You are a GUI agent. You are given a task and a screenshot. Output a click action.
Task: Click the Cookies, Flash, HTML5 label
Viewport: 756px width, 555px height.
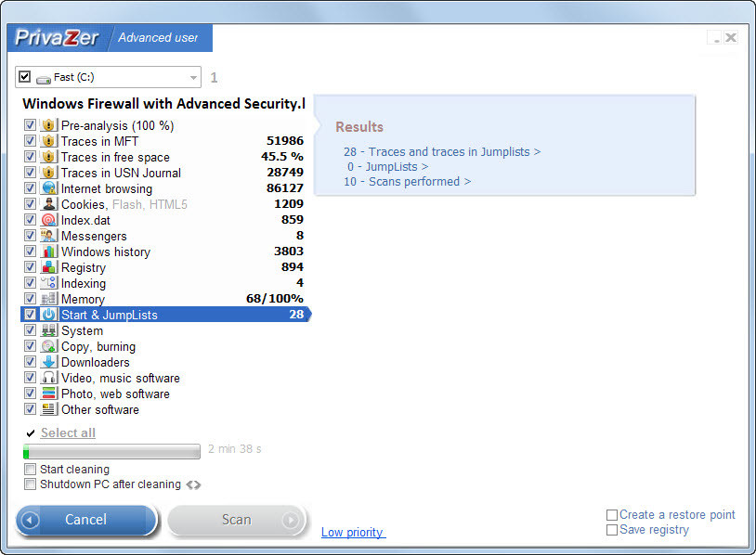pyautogui.click(x=124, y=205)
